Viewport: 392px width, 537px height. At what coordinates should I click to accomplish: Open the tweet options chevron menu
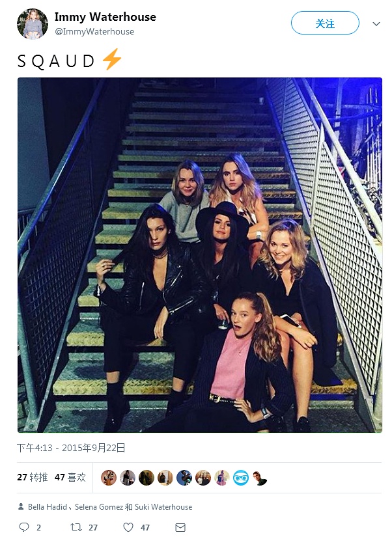376,23
